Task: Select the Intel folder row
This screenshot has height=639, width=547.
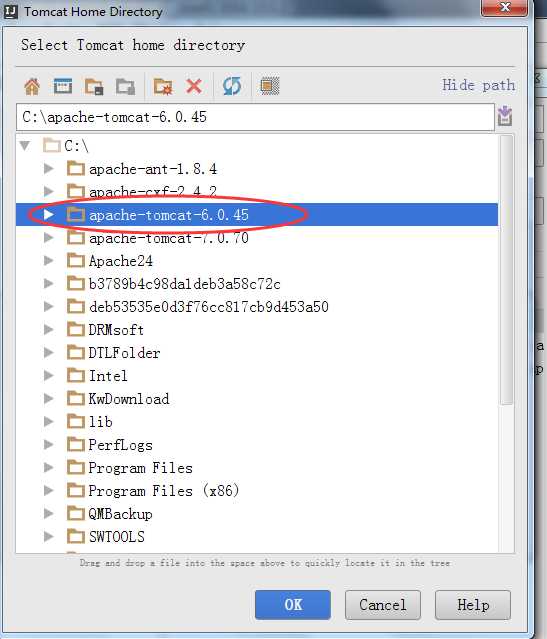Action: click(x=257, y=375)
